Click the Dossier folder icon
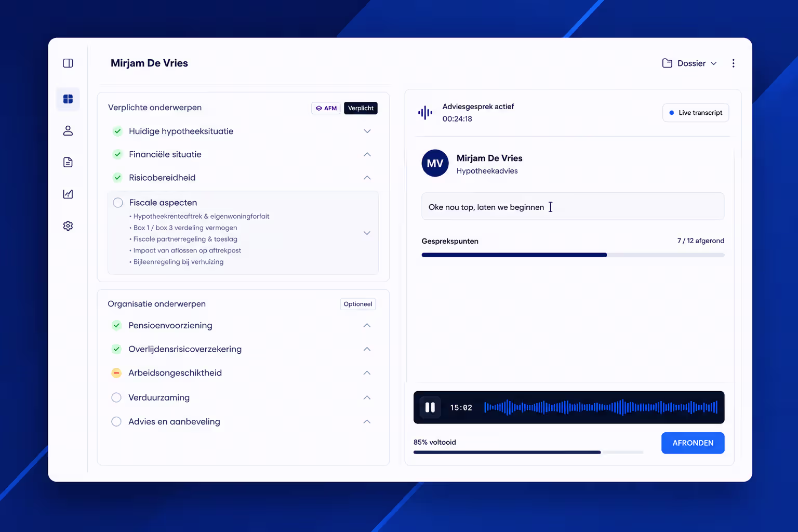This screenshot has height=532, width=798. click(667, 63)
